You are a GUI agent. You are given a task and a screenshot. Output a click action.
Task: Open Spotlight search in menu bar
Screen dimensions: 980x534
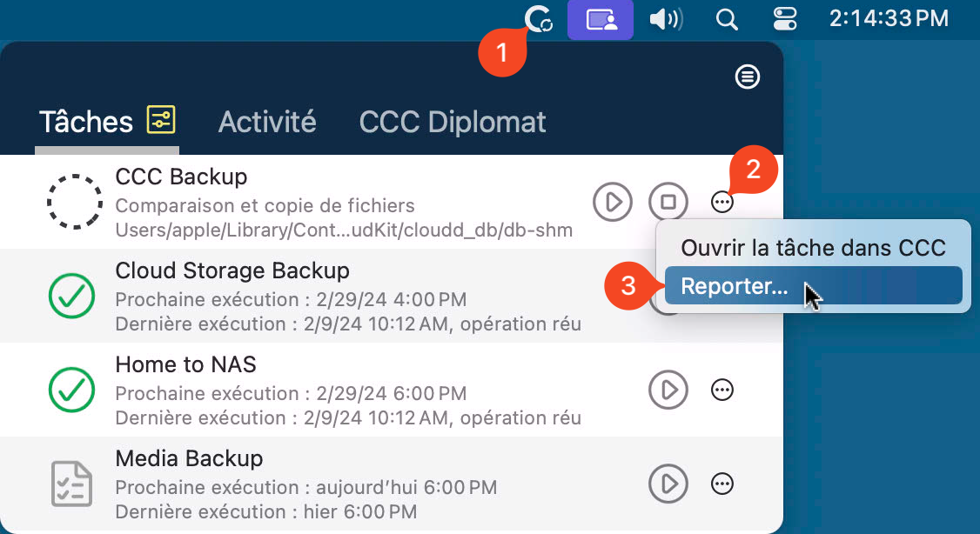(x=726, y=19)
